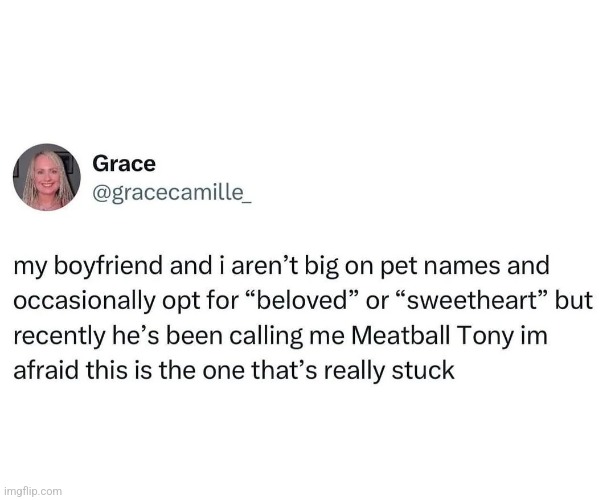615x500 pixels.
Task: Open Grace's circular profile picture
Action: [x=47, y=177]
